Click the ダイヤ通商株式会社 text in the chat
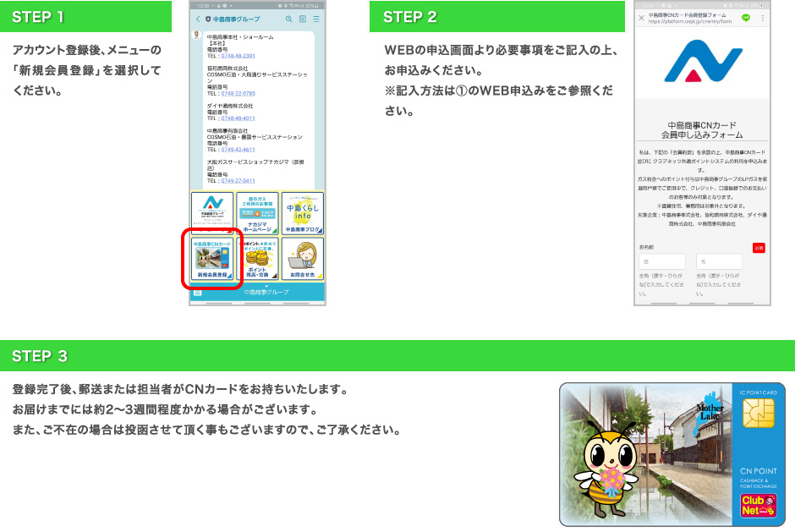This screenshot has height=532, width=795. coord(230,106)
